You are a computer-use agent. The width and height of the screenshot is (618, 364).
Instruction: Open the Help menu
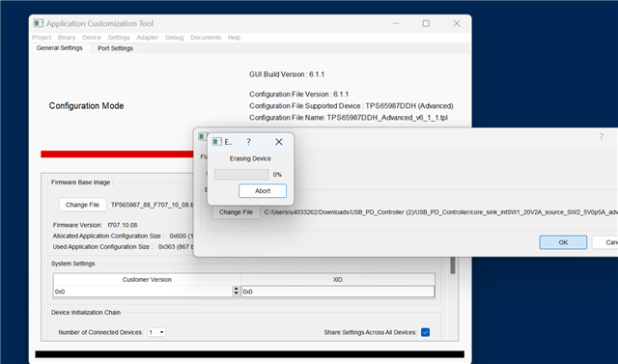[x=234, y=38]
